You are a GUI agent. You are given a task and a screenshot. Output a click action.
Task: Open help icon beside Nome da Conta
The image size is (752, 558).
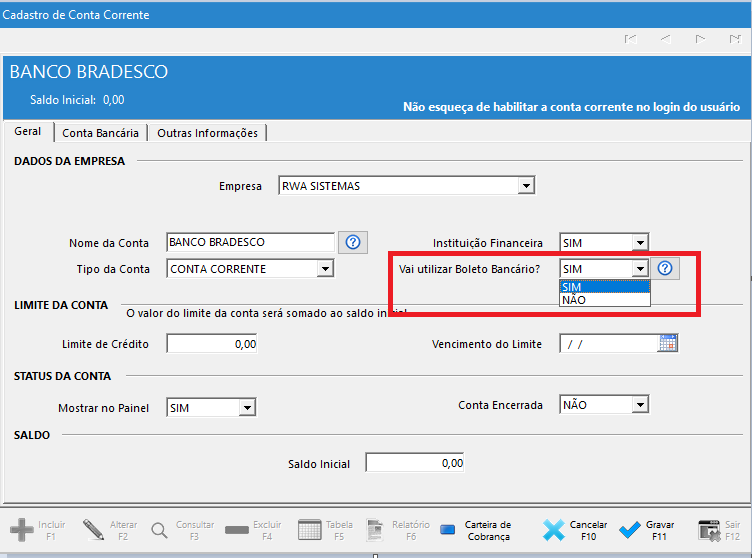(x=353, y=242)
